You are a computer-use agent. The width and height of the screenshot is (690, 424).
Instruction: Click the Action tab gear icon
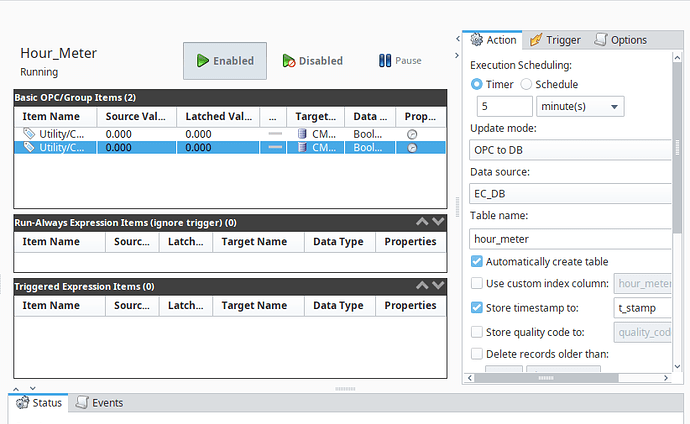tap(477, 40)
